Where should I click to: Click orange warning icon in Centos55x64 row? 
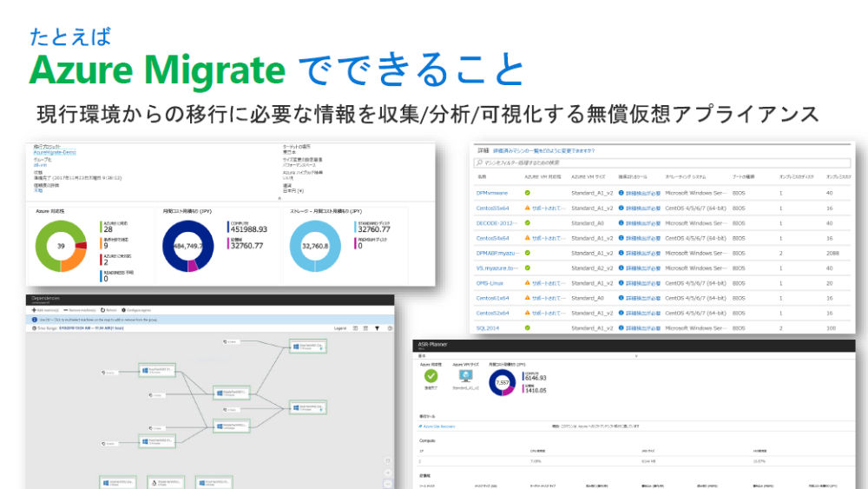pos(528,208)
